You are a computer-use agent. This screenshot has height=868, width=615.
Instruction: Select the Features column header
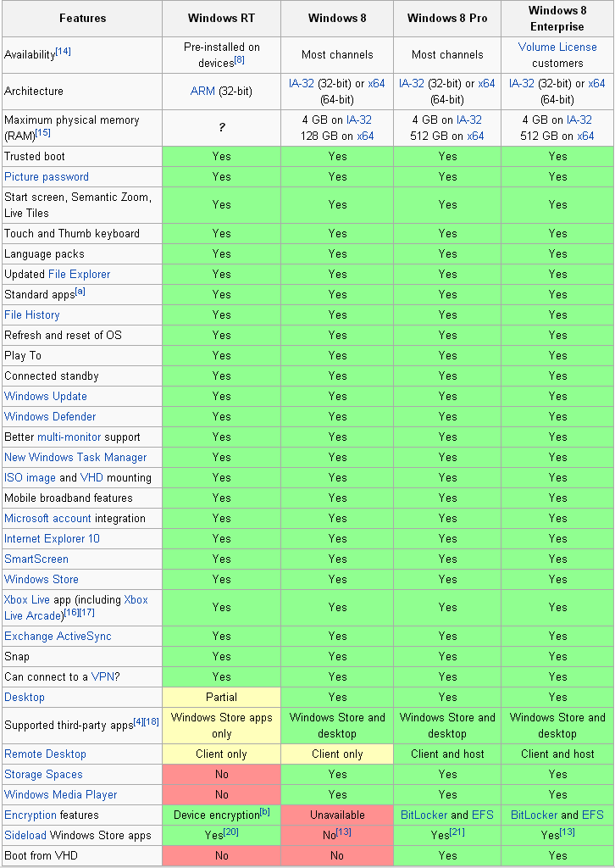click(82, 19)
